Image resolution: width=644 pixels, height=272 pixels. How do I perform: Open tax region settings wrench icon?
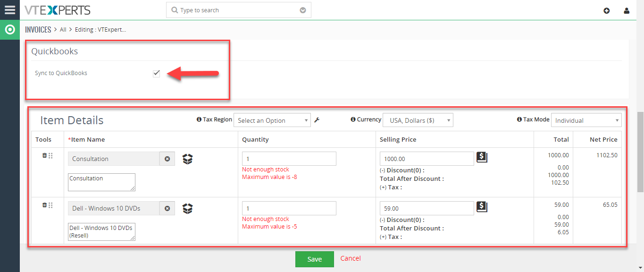[317, 120]
